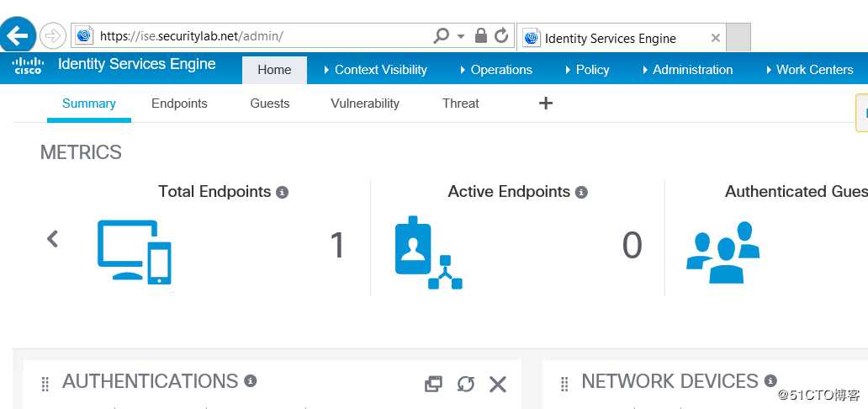Click the NETWORK DEVICES info icon
The image size is (868, 409).
(770, 380)
